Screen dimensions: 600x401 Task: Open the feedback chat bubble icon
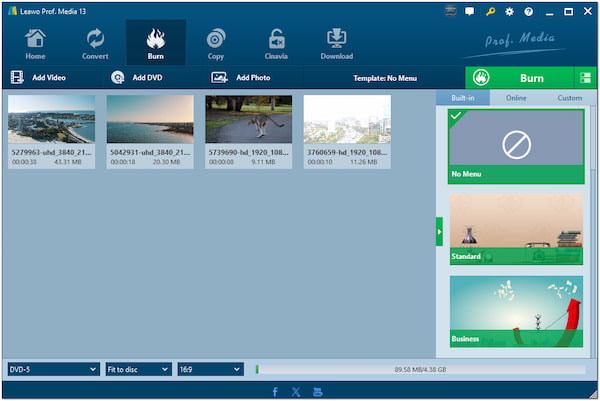coord(470,11)
